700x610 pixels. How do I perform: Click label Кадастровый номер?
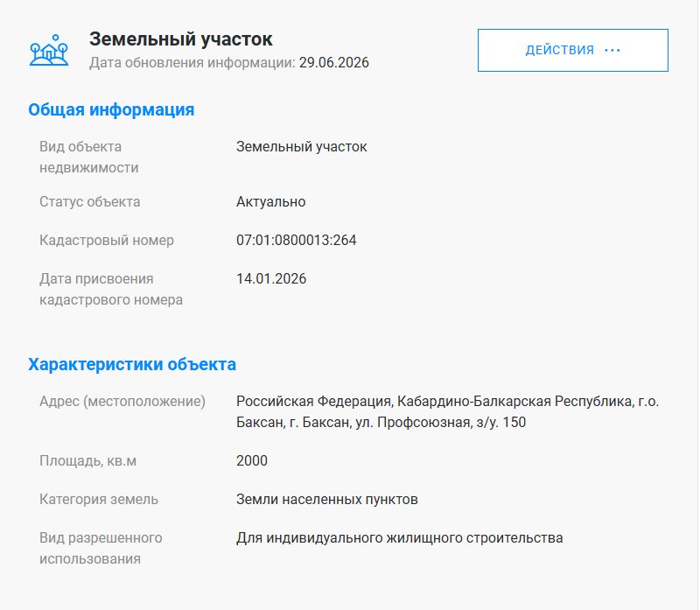pos(106,240)
